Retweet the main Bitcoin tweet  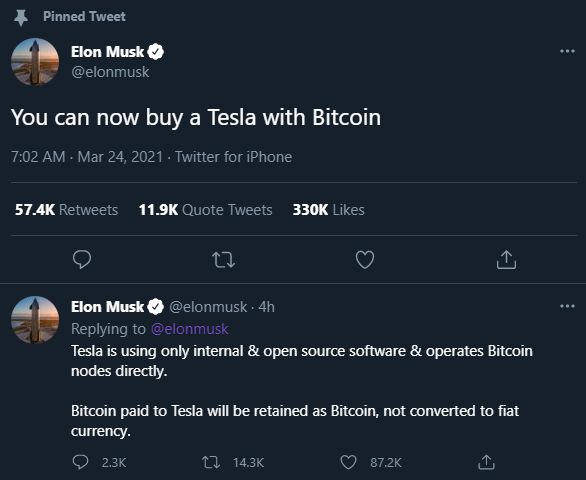pyautogui.click(x=223, y=260)
